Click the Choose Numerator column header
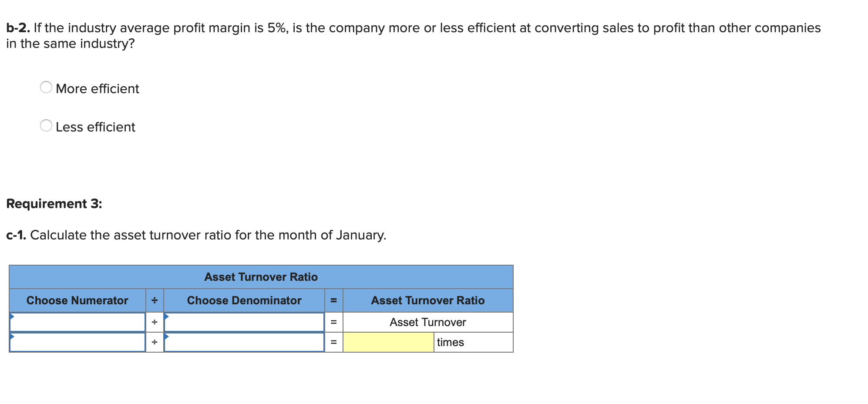Viewport: 868px width, 404px height. click(77, 300)
